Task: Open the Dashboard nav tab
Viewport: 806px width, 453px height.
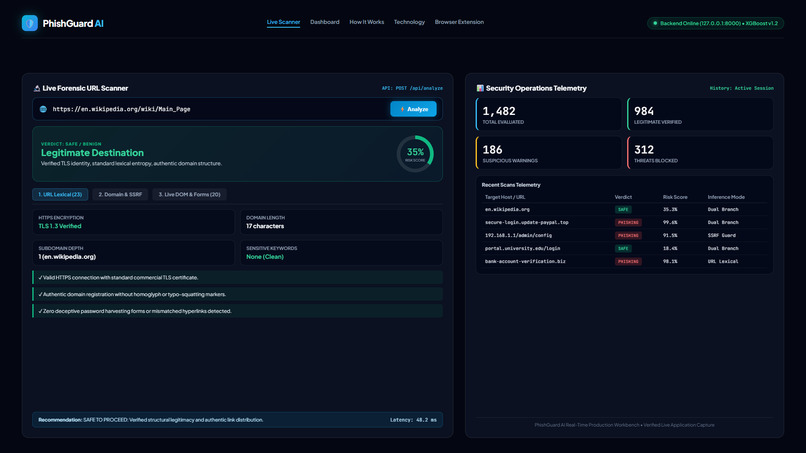Action: [x=325, y=22]
